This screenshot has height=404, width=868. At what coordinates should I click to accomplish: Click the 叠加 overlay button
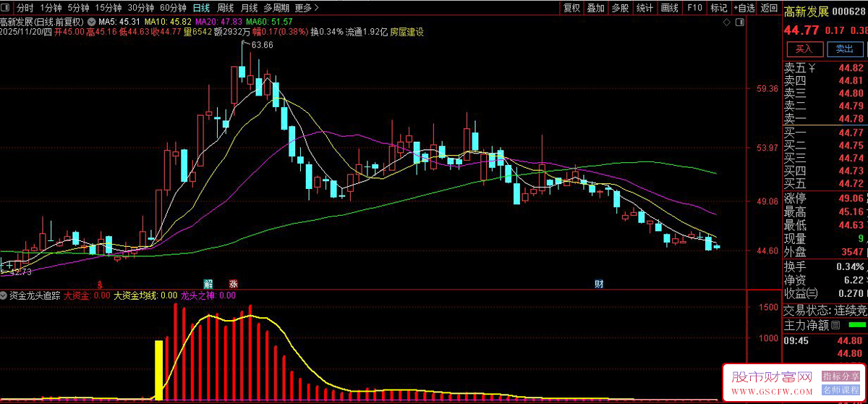point(595,8)
